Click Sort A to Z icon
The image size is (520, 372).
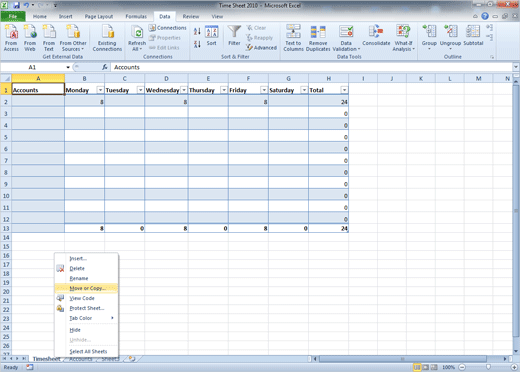[x=197, y=31]
